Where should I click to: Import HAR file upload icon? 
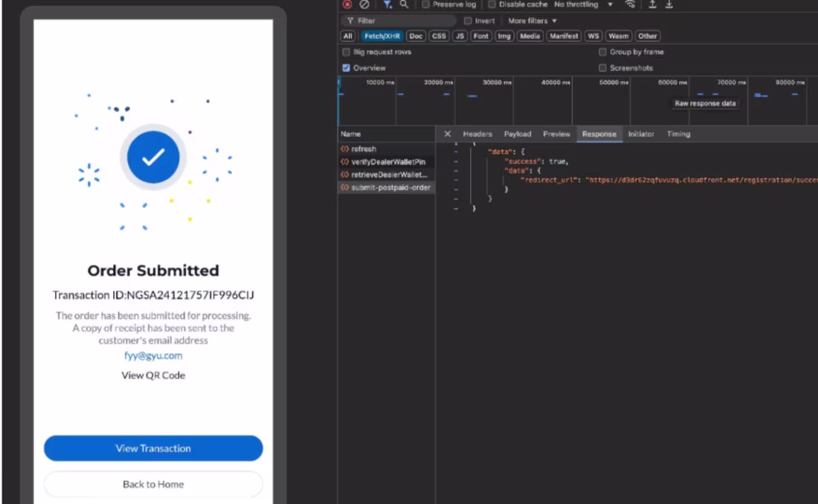point(652,4)
